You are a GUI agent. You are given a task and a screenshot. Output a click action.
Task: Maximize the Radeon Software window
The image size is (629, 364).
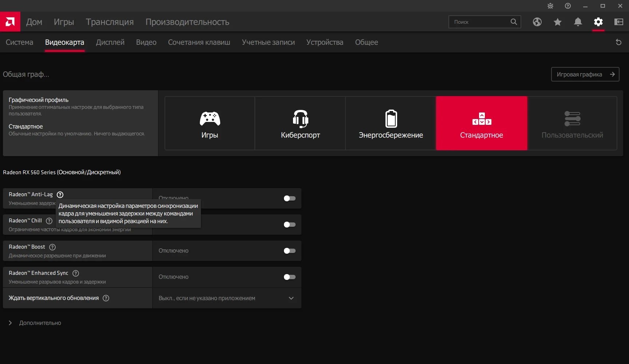(x=602, y=6)
